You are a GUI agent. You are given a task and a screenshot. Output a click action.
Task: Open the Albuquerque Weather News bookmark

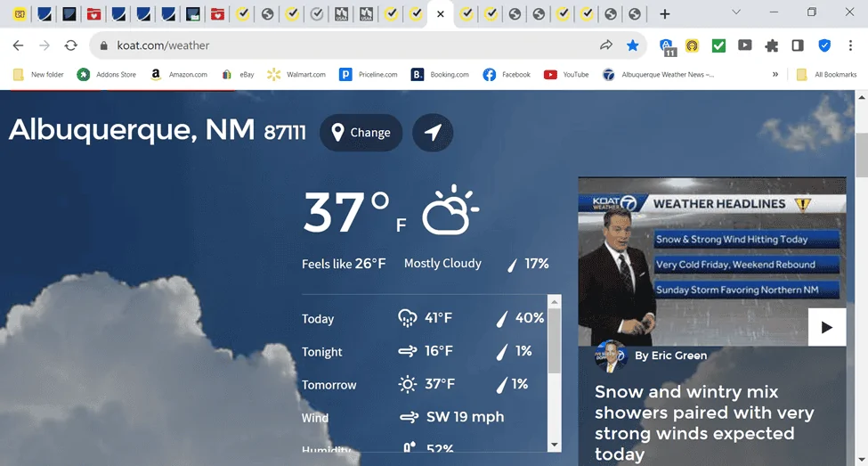point(658,74)
